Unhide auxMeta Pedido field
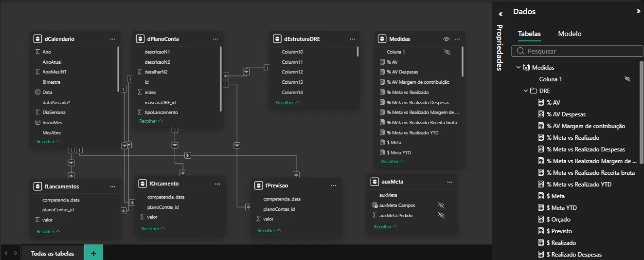 (x=442, y=215)
